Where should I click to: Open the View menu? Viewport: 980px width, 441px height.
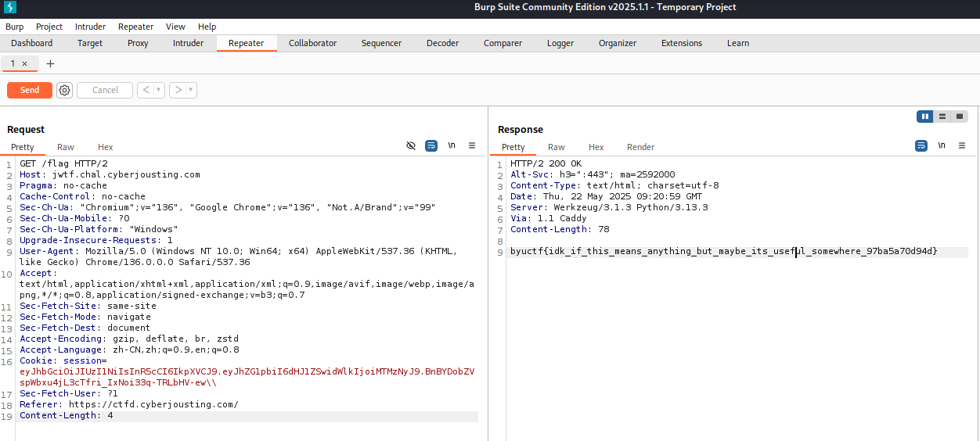[176, 27]
